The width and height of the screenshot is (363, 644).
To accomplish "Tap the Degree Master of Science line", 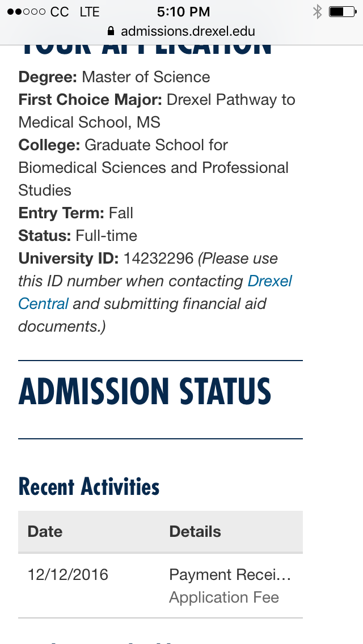I will tap(114, 77).
